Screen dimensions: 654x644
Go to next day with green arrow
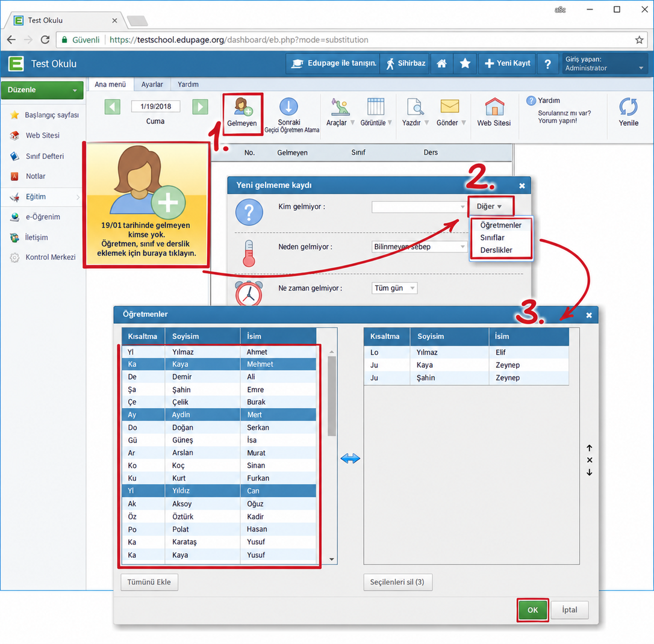(x=200, y=107)
